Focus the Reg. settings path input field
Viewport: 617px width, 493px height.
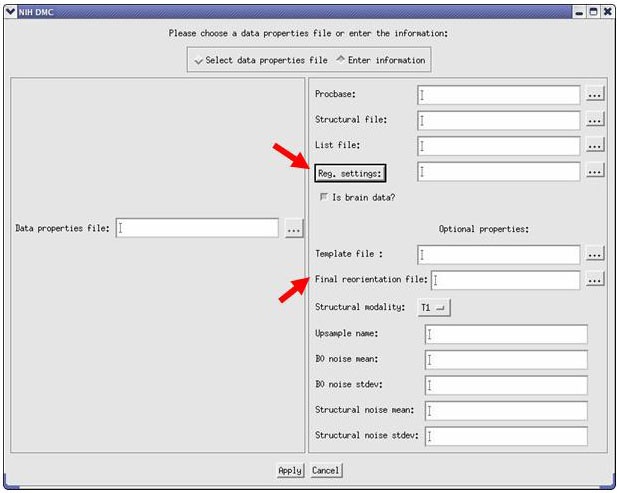[x=499, y=172]
